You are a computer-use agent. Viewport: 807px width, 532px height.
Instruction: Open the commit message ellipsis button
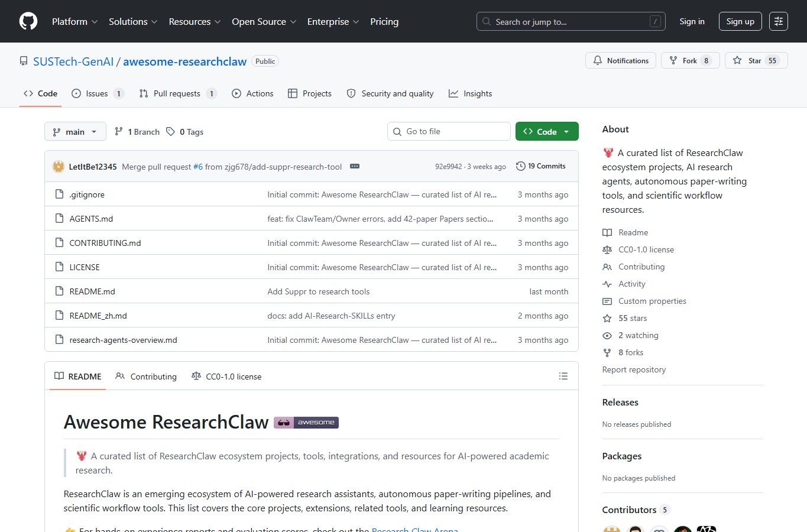[x=355, y=166]
